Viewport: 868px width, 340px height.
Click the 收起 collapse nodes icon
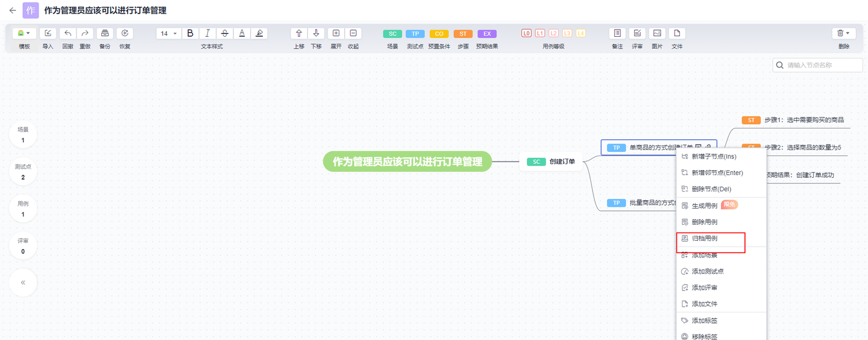click(x=353, y=33)
